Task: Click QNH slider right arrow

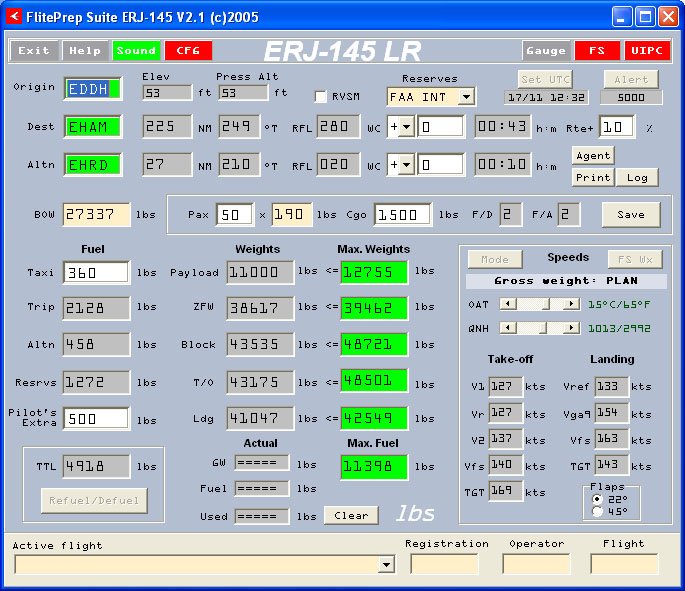Action: 571,328
